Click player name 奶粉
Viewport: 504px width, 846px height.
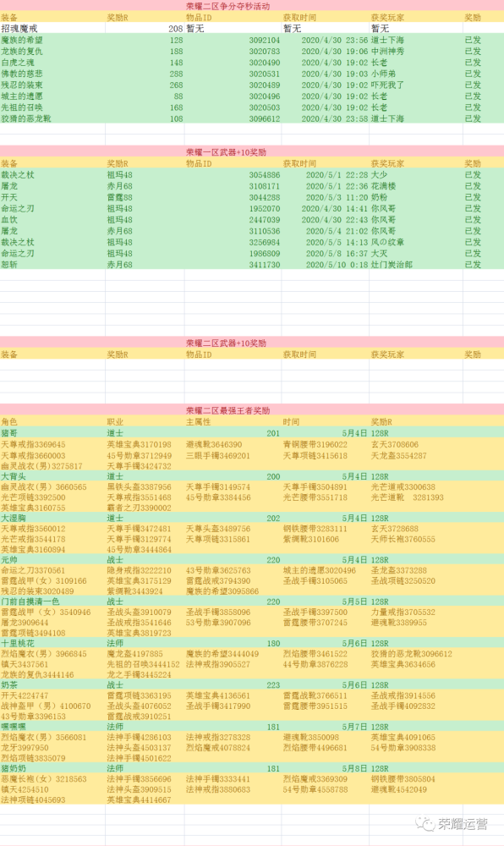tap(379, 197)
